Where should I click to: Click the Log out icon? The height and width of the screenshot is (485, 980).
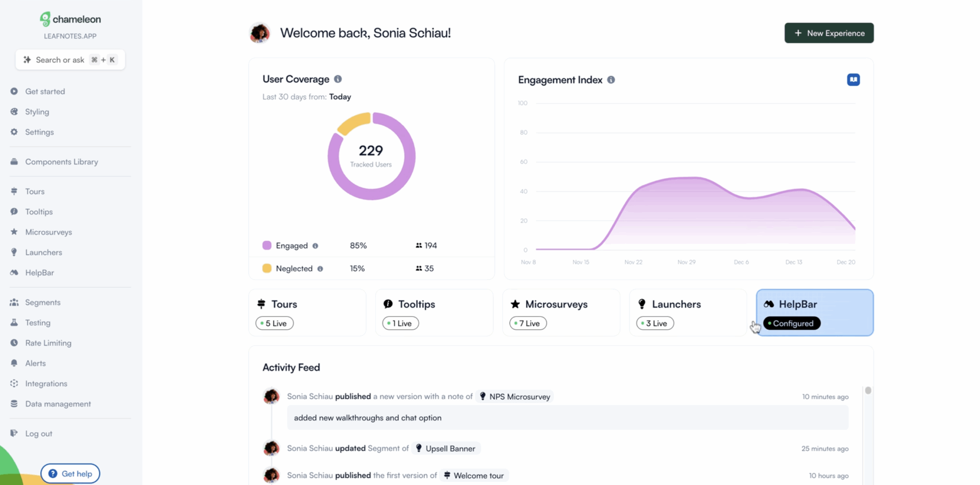pyautogui.click(x=14, y=433)
